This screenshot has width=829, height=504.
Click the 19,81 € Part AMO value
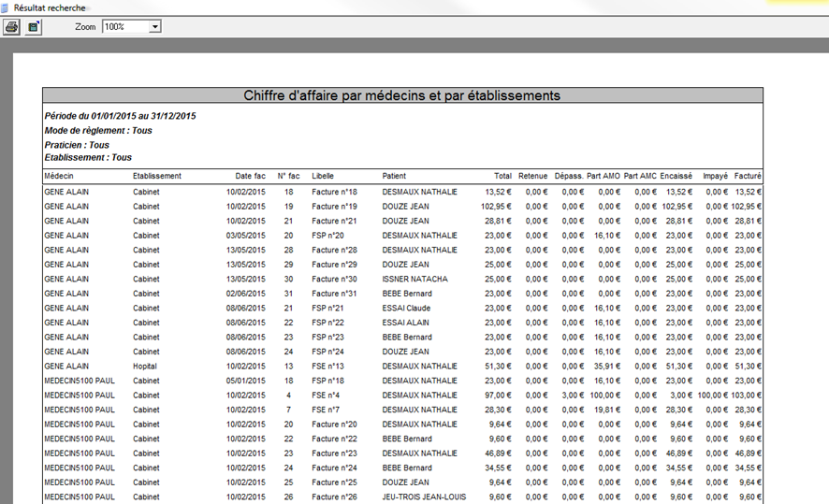point(607,410)
